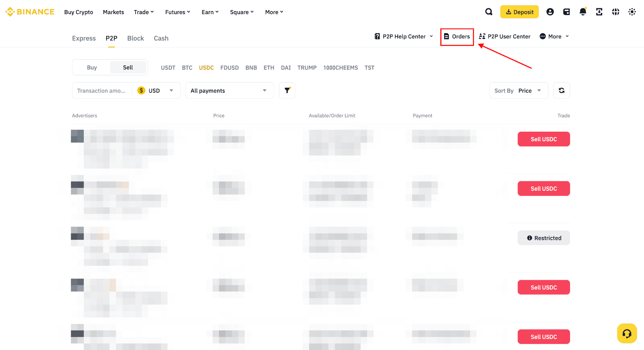Viewport: 644px width, 350px height.
Task: Open P2P User Center
Action: (x=505, y=37)
